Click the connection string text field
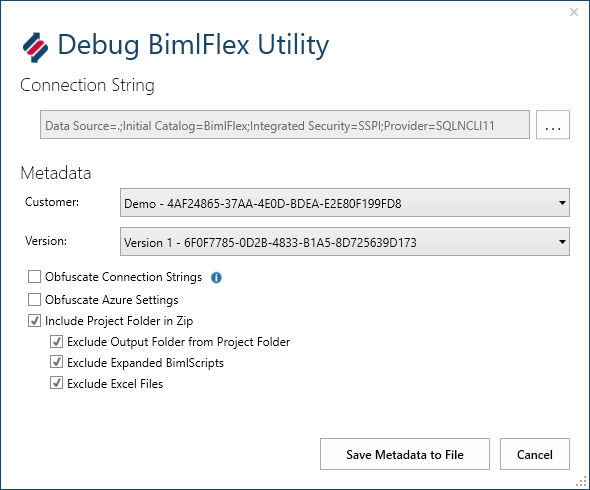The height and width of the screenshot is (490, 590). coord(285,125)
